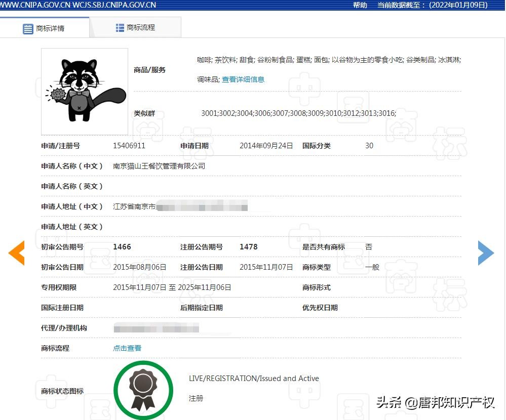
Task: Select the 商标详情 tab label
Action: coord(50,29)
